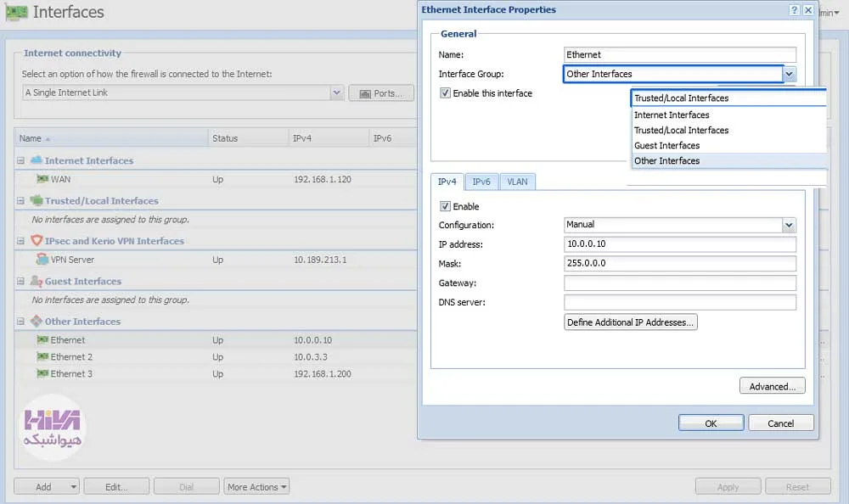Click the Trusted/Local Interfaces group icon
This screenshot has height=504, width=849.
tap(37, 200)
